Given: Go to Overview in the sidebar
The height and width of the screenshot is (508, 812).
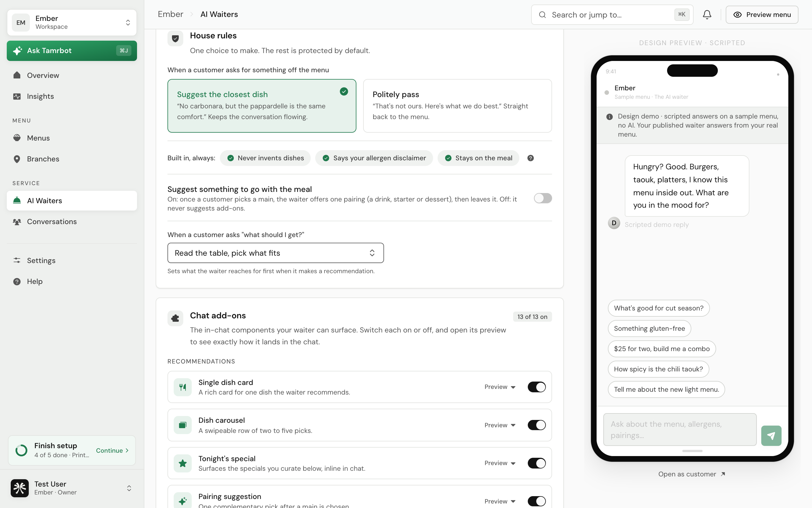Looking at the screenshot, I should click(72, 75).
